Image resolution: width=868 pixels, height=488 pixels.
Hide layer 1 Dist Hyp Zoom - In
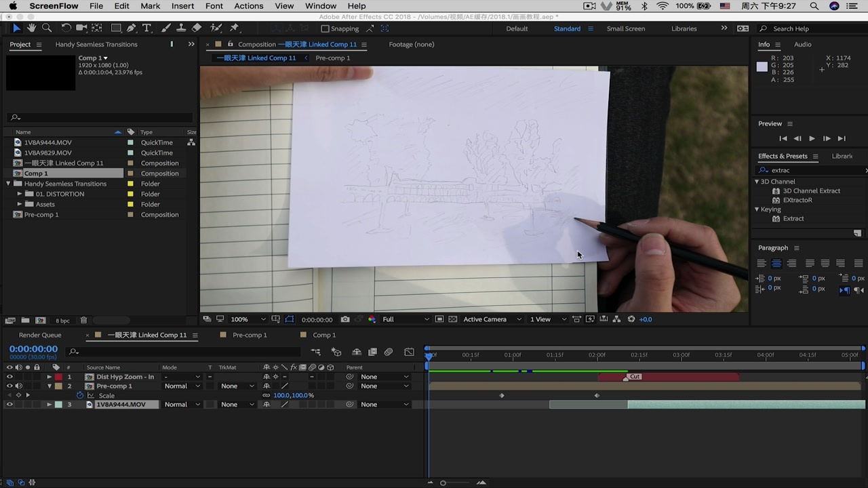tap(9, 377)
